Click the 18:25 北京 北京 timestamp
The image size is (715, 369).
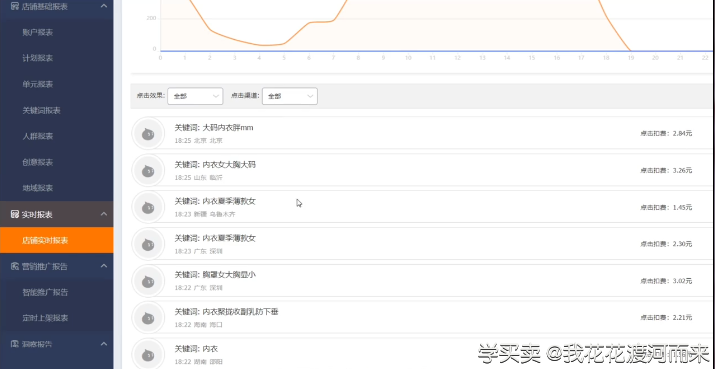(198, 140)
